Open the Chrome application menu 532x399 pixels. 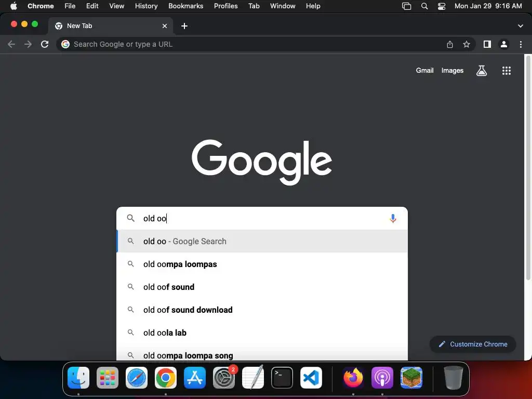[x=41, y=6]
